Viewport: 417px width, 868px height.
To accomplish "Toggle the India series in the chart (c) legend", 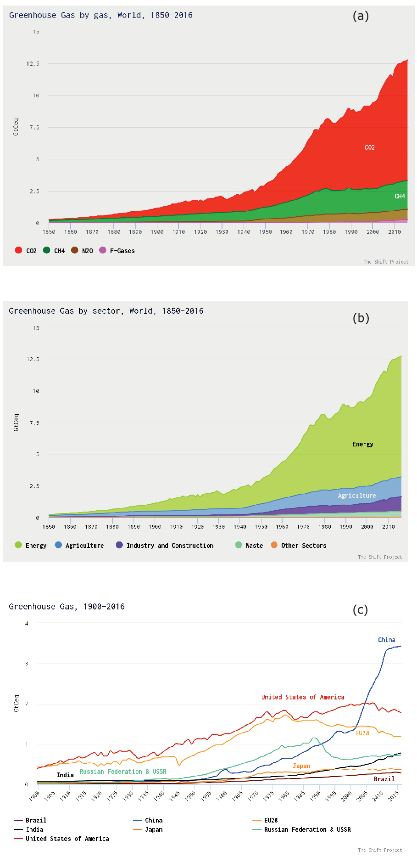I will pyautogui.click(x=29, y=829).
